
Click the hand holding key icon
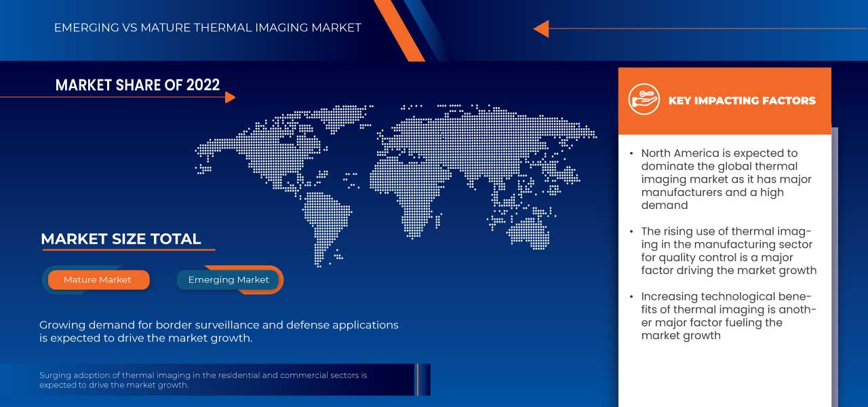[x=644, y=100]
